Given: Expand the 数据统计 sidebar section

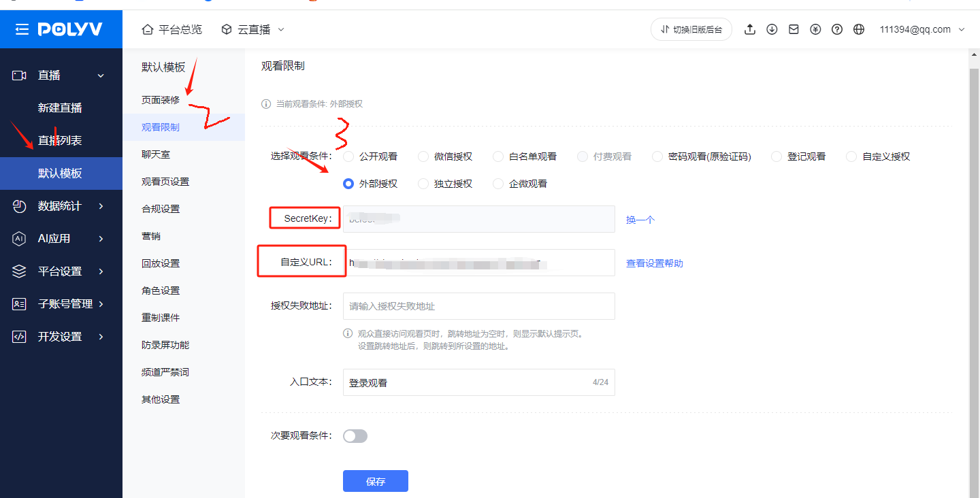Looking at the screenshot, I should [60, 206].
